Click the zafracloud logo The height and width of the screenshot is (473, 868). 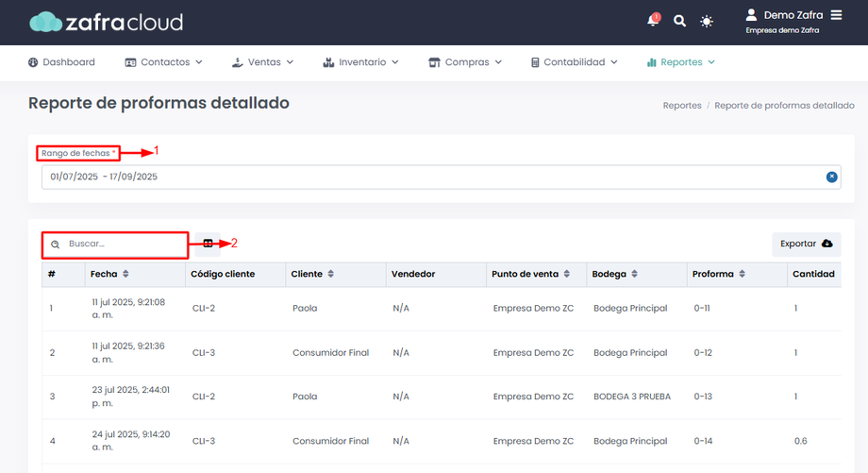106,22
